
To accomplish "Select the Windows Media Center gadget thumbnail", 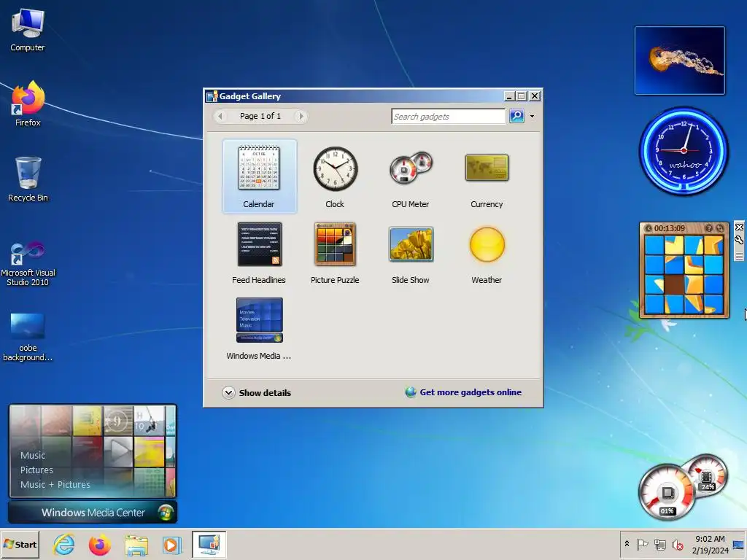I will [x=259, y=319].
